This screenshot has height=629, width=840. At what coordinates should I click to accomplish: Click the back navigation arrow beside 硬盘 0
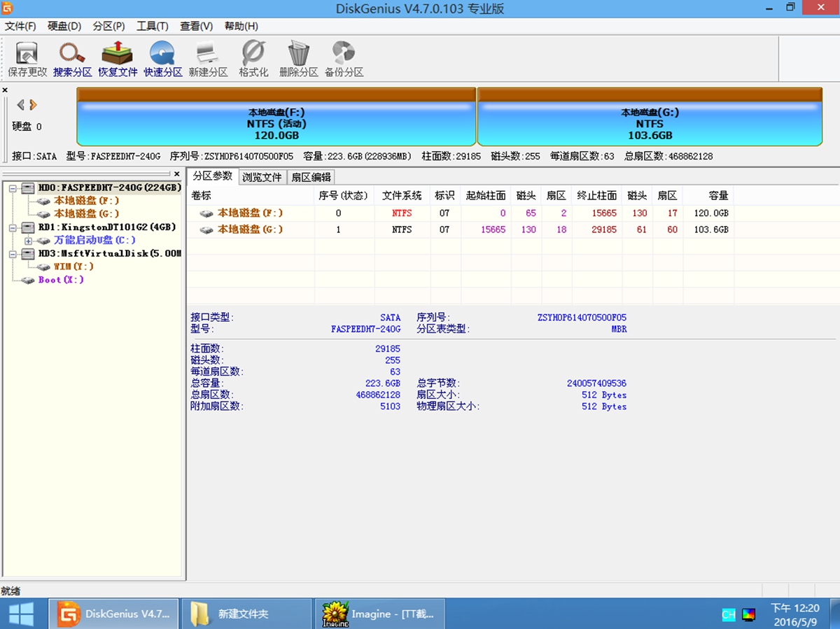pos(20,104)
